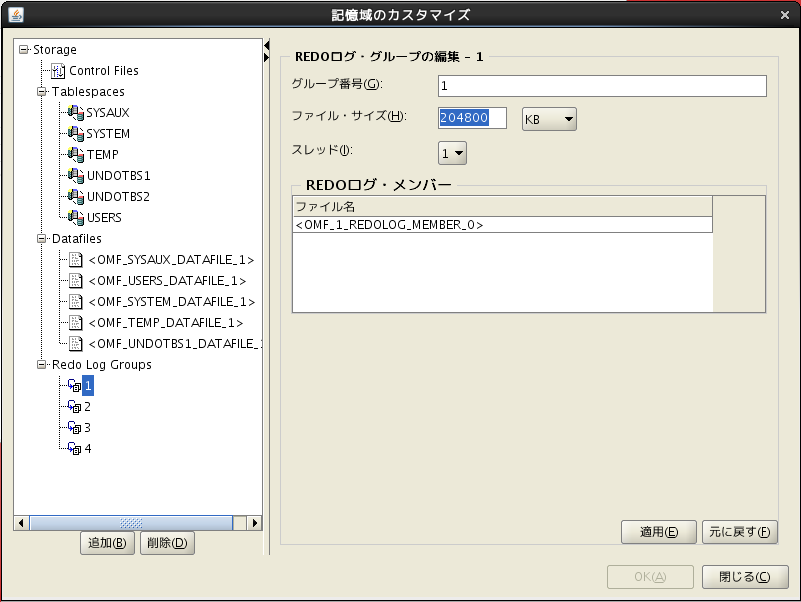The width and height of the screenshot is (801, 602).
Task: Click the UNDOTBS1 tablespace icon
Action: [76, 175]
